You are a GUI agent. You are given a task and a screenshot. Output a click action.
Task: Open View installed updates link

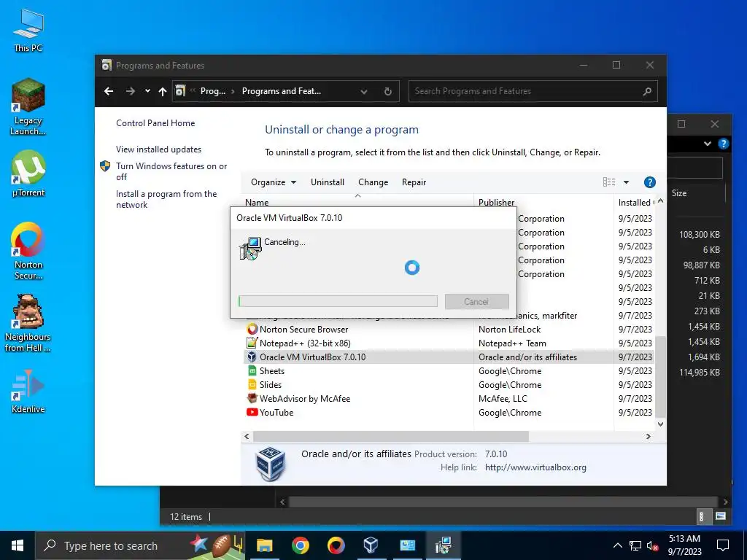158,149
